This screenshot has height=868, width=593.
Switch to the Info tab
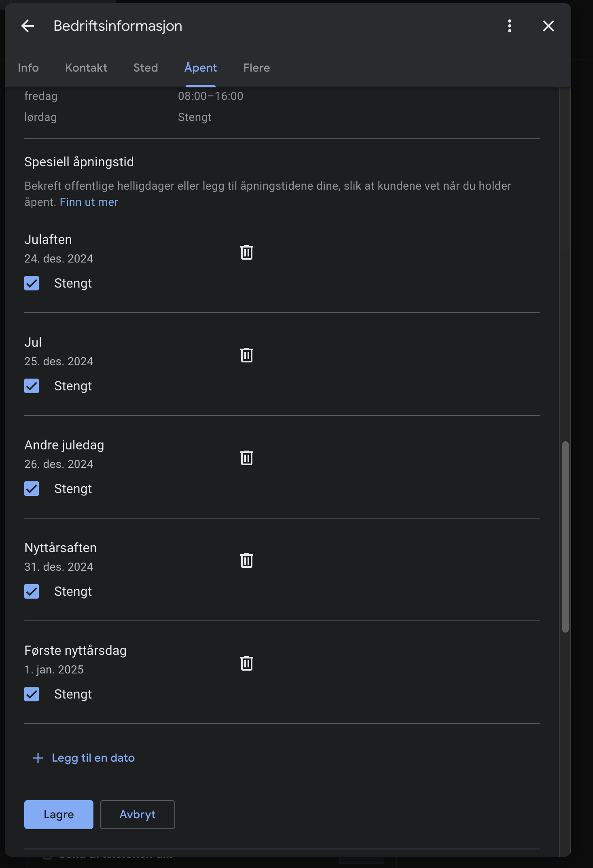(x=28, y=68)
